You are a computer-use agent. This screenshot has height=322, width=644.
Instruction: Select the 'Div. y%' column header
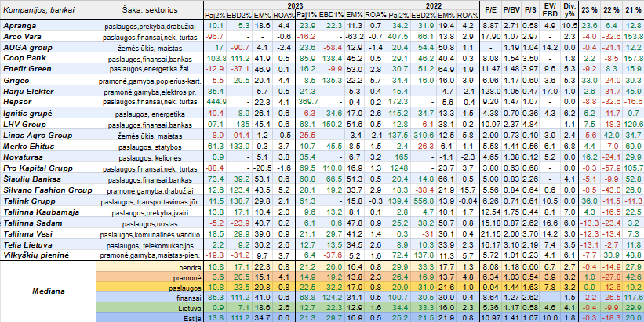[569, 9]
